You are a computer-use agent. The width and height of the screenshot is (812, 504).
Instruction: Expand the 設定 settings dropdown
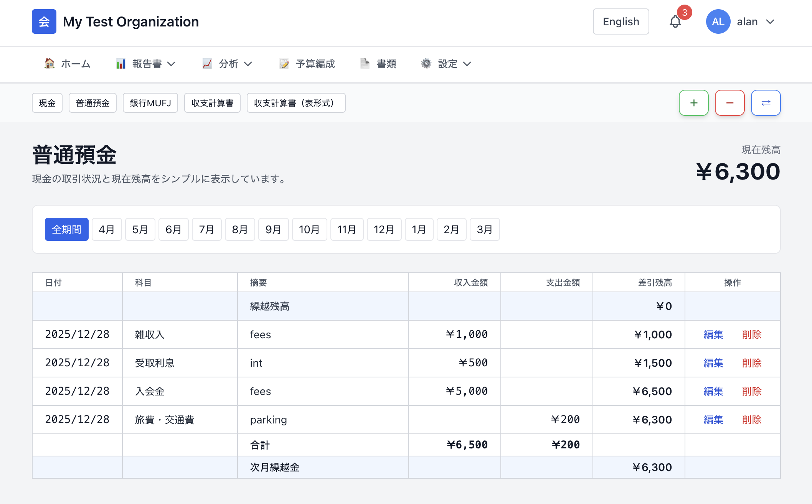click(446, 64)
